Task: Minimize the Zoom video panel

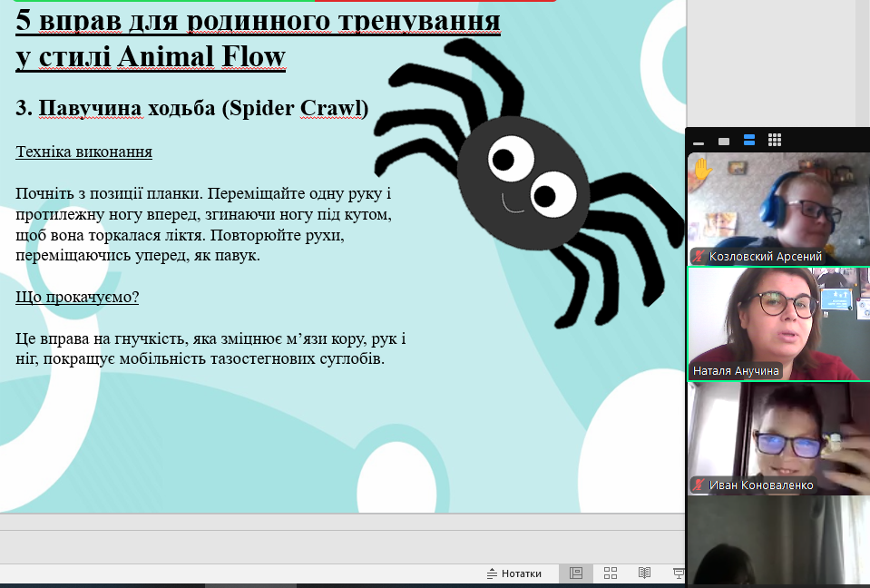Action: coord(699,143)
